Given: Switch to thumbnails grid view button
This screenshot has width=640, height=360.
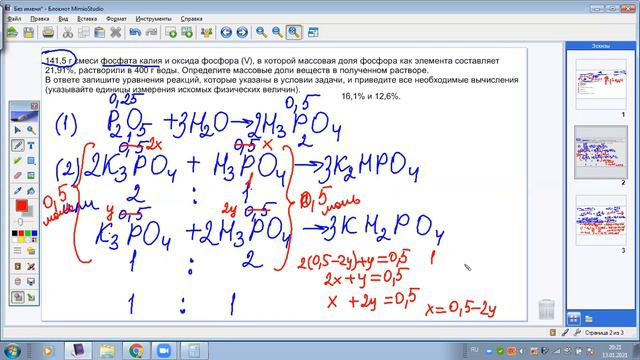Looking at the screenshot, I should 573,318.
